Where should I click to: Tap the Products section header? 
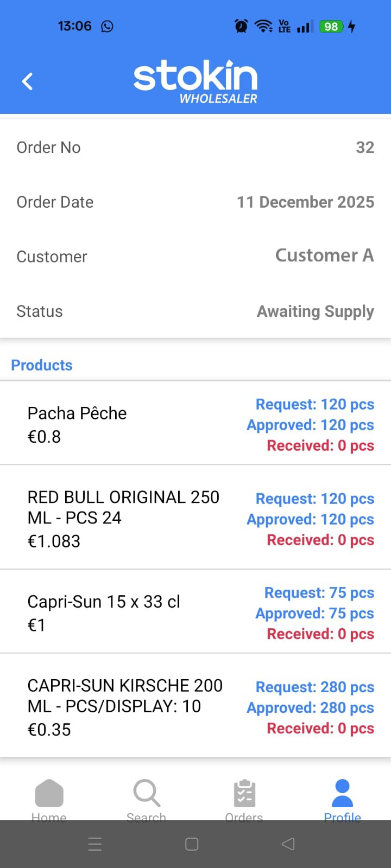point(42,365)
